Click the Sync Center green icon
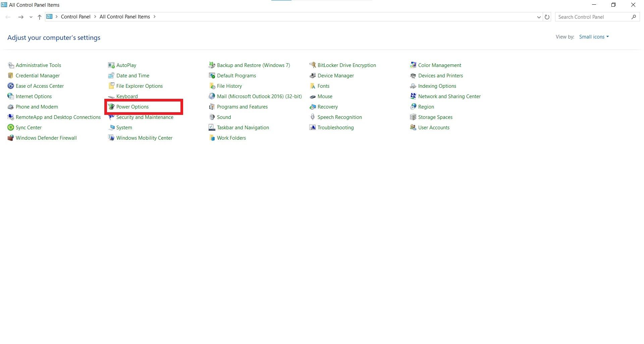Viewport: 644px width, 344px height. (x=11, y=128)
